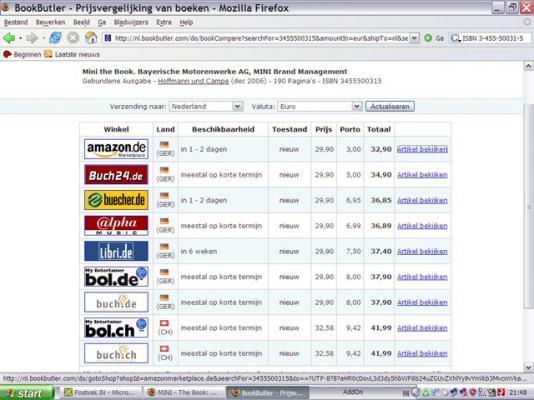Image resolution: width=534 pixels, height=400 pixels.
Task: Expand the address bar history dropdown arrow
Action: tap(414, 38)
